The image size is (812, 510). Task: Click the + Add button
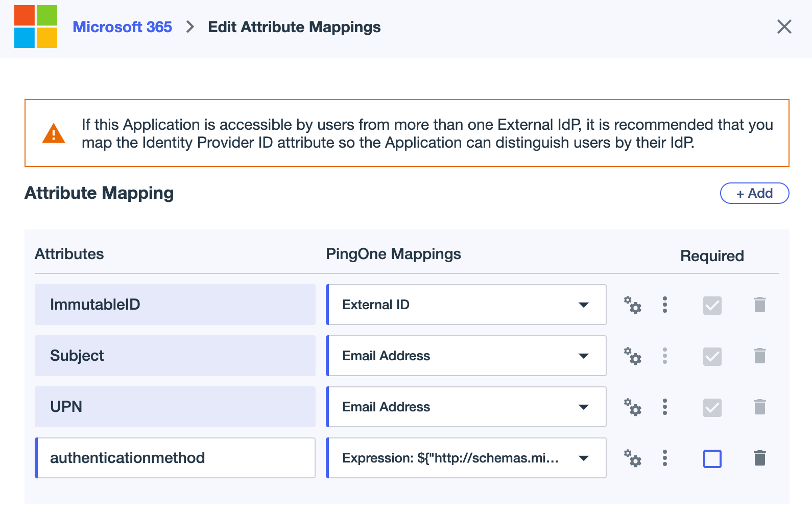pyautogui.click(x=754, y=193)
